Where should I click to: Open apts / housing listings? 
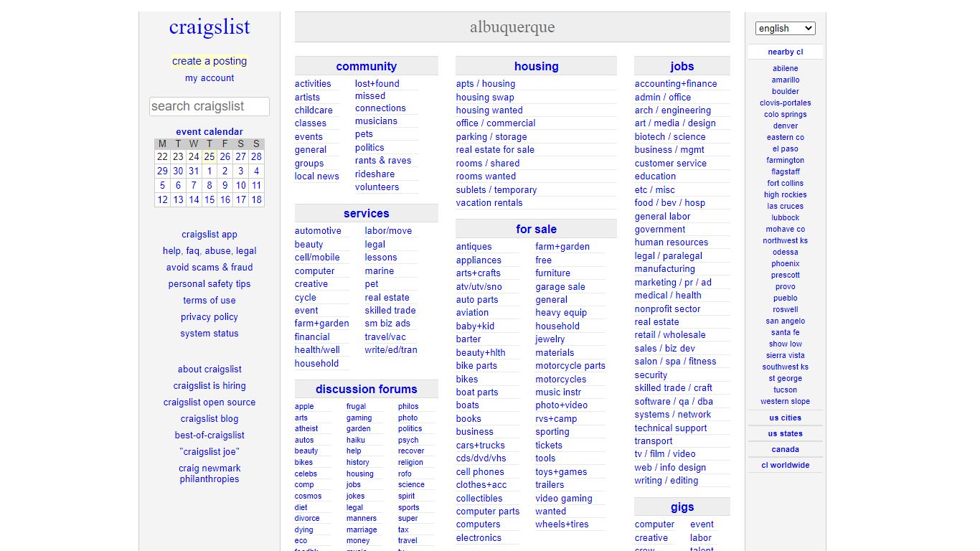[486, 83]
